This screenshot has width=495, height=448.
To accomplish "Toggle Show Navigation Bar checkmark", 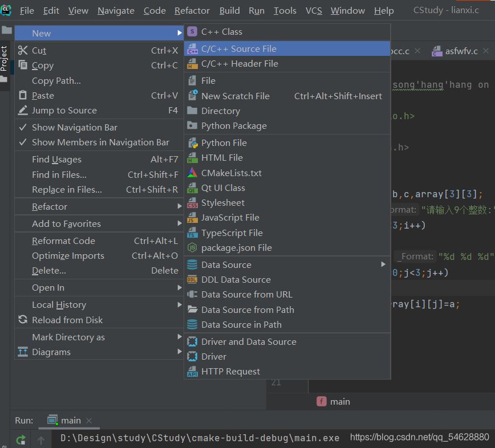I will coord(23,128).
